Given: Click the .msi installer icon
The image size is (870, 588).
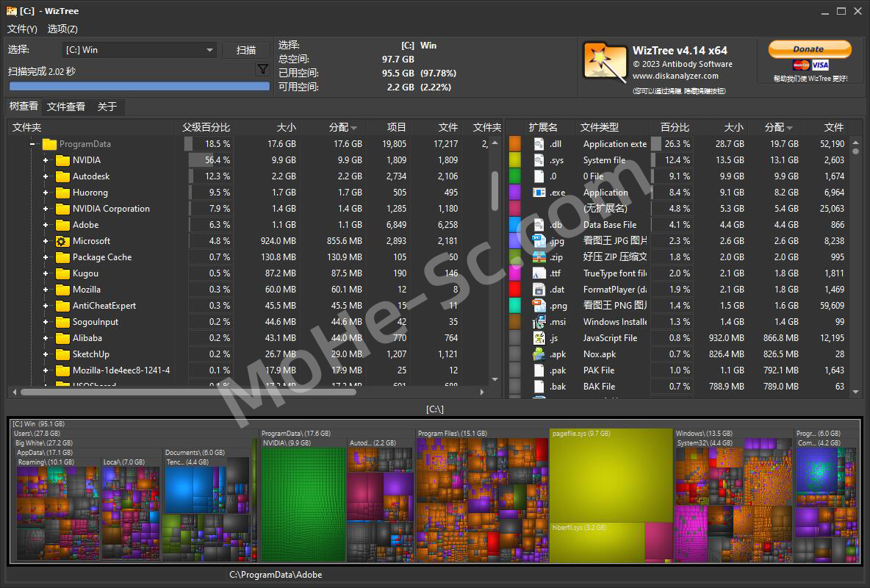Looking at the screenshot, I should [x=539, y=322].
